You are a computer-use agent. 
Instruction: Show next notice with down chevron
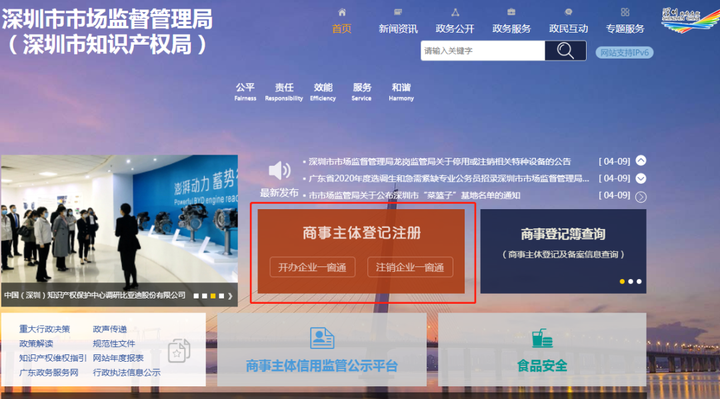click(x=641, y=179)
